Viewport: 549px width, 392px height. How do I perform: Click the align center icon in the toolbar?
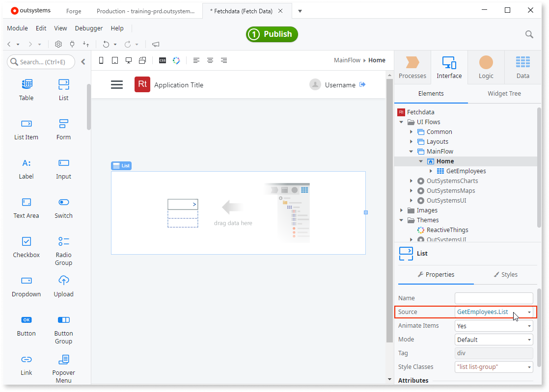coord(210,60)
